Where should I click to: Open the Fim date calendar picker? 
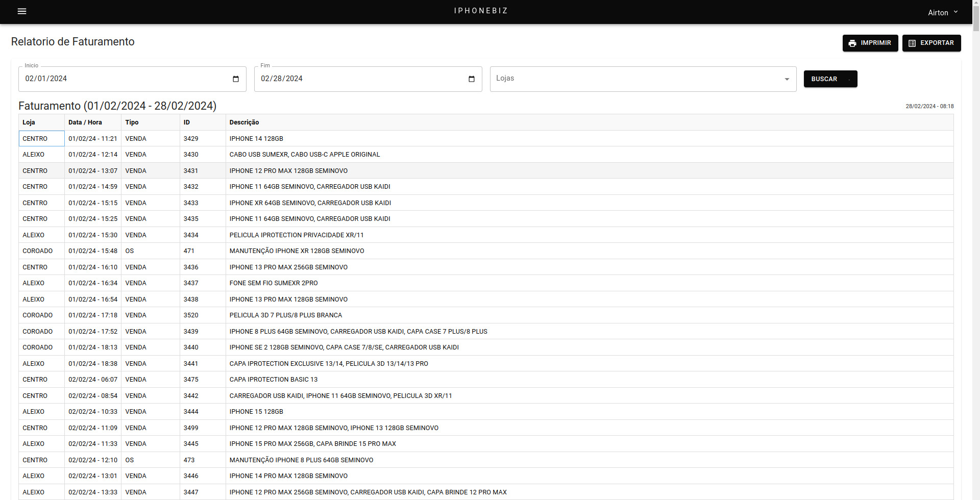(x=472, y=79)
